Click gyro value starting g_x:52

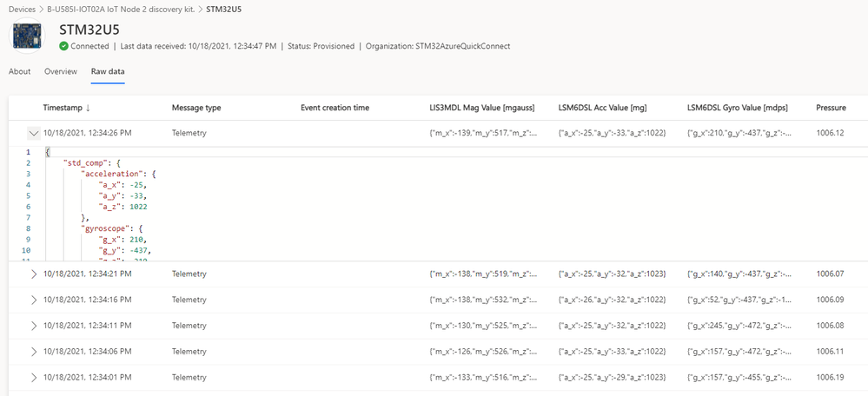741,300
